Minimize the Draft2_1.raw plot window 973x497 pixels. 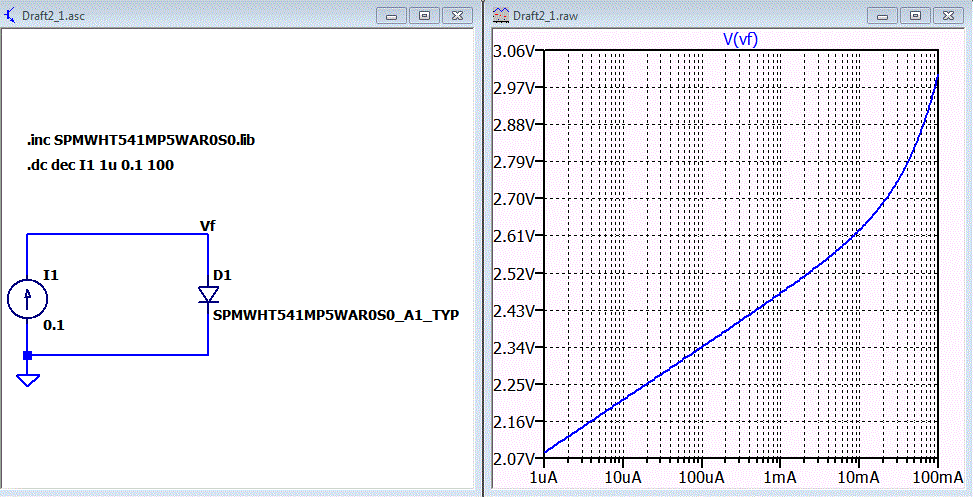(x=882, y=16)
